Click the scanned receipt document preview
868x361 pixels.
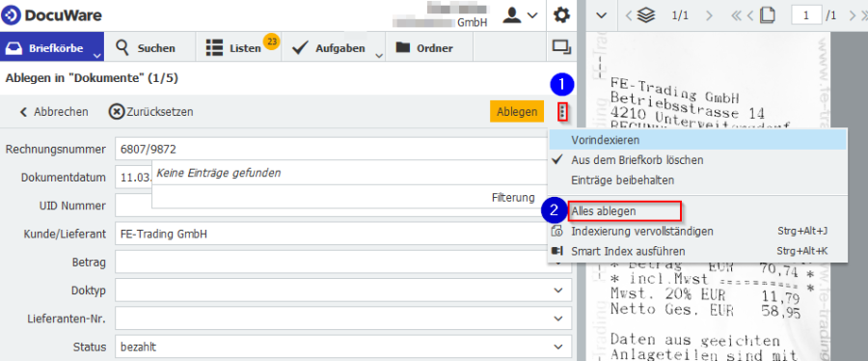(710, 196)
